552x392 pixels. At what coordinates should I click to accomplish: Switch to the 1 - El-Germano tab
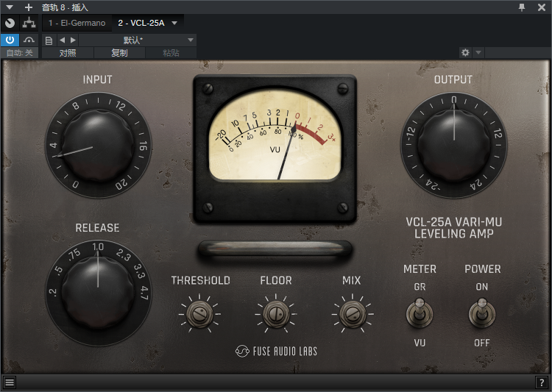[77, 24]
